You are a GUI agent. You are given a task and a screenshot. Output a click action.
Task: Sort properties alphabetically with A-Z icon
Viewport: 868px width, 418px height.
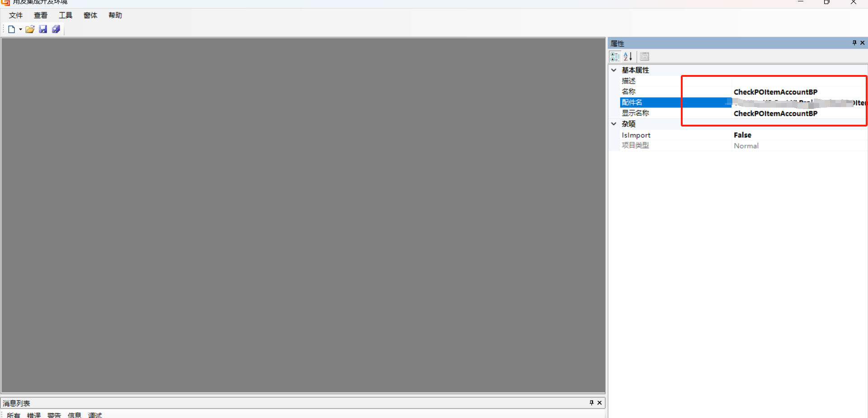click(x=628, y=56)
